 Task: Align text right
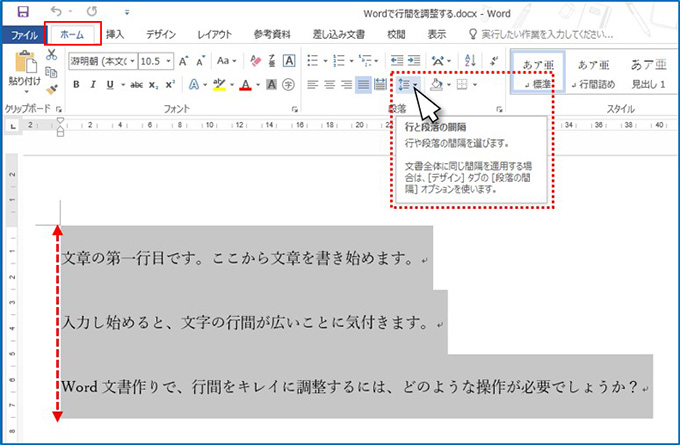[x=347, y=85]
